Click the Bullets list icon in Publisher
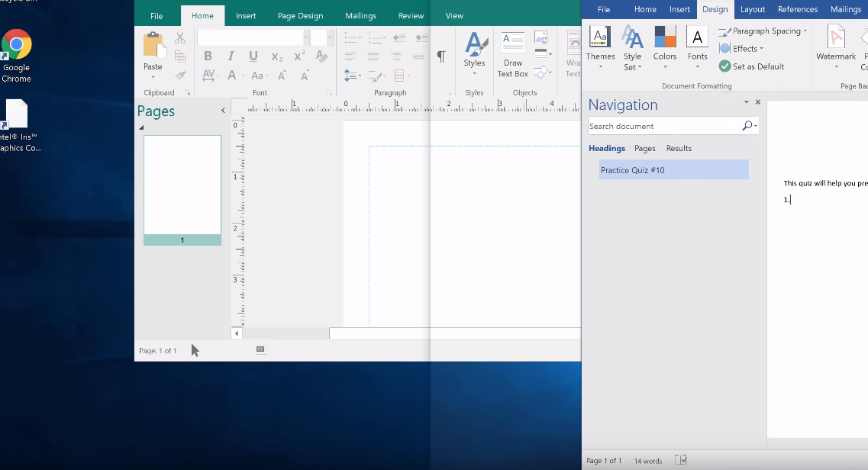The height and width of the screenshot is (470, 868). pyautogui.click(x=352, y=38)
